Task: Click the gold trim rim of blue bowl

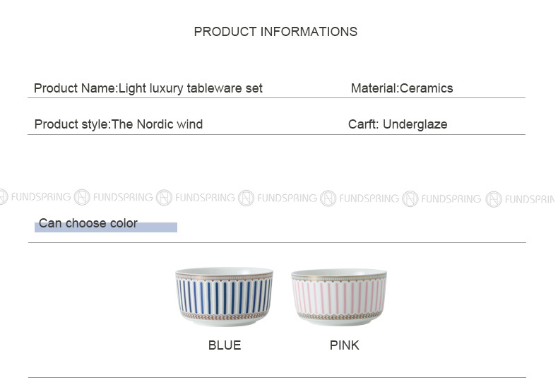Action: tap(224, 276)
